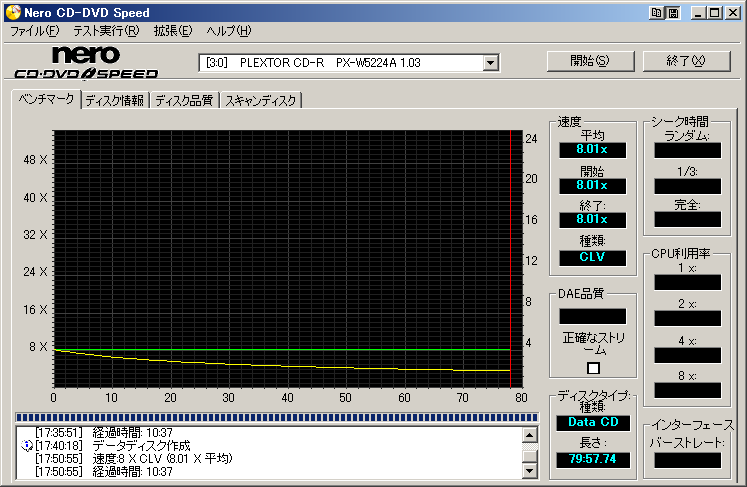Open the ヘルプ menu
Screen dimensions: 747x487
click(228, 31)
